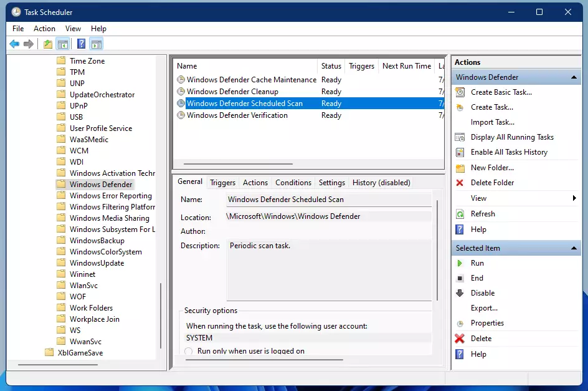Click Export... action
This screenshot has height=391, width=588.
coord(484,308)
